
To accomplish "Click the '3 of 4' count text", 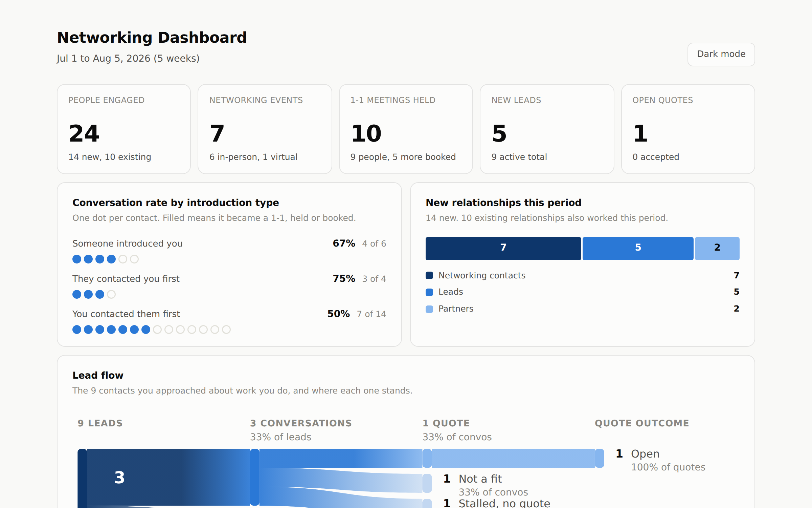I will pos(374,279).
